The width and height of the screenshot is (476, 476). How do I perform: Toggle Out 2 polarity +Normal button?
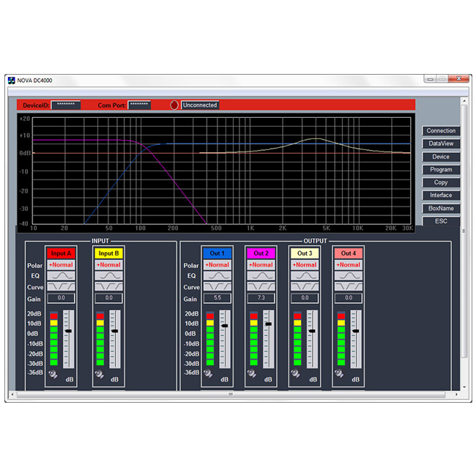261,265
